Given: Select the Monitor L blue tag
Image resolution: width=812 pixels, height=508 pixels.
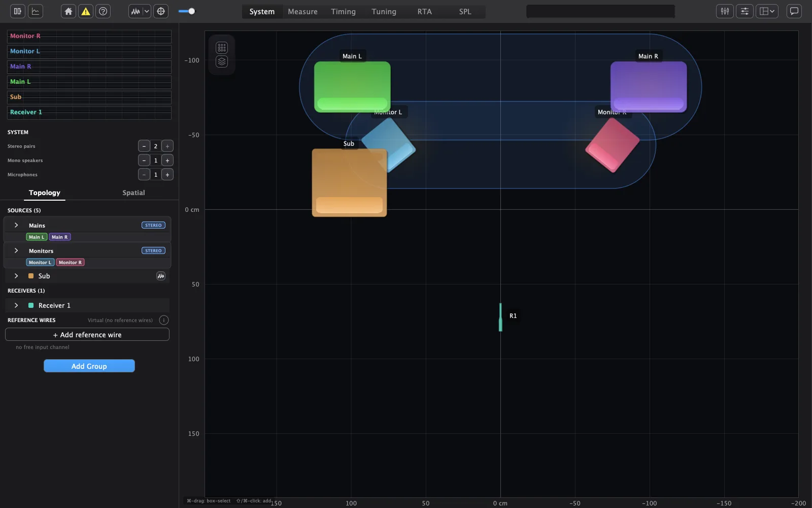Looking at the screenshot, I should (x=40, y=263).
